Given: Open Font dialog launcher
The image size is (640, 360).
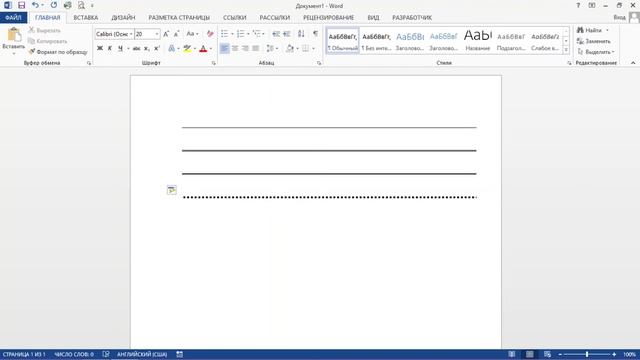Looking at the screenshot, I should [x=213, y=63].
